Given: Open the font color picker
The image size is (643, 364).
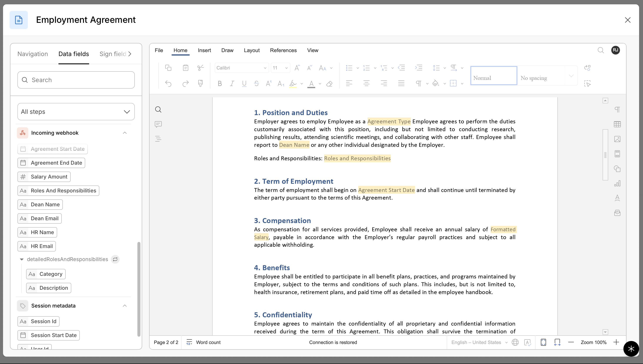Looking at the screenshot, I should pyautogui.click(x=320, y=83).
